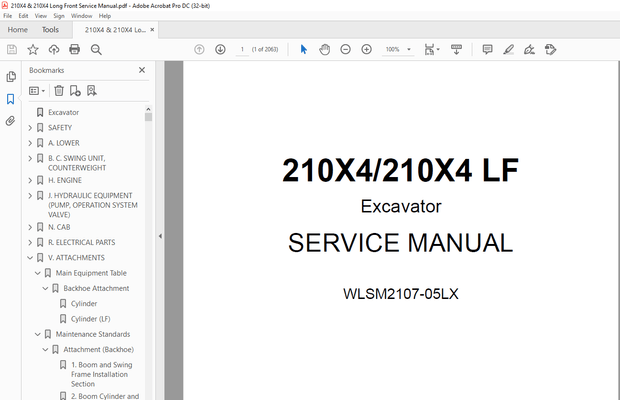Show Page Thumbnails panel
The height and width of the screenshot is (400, 620).
11,76
